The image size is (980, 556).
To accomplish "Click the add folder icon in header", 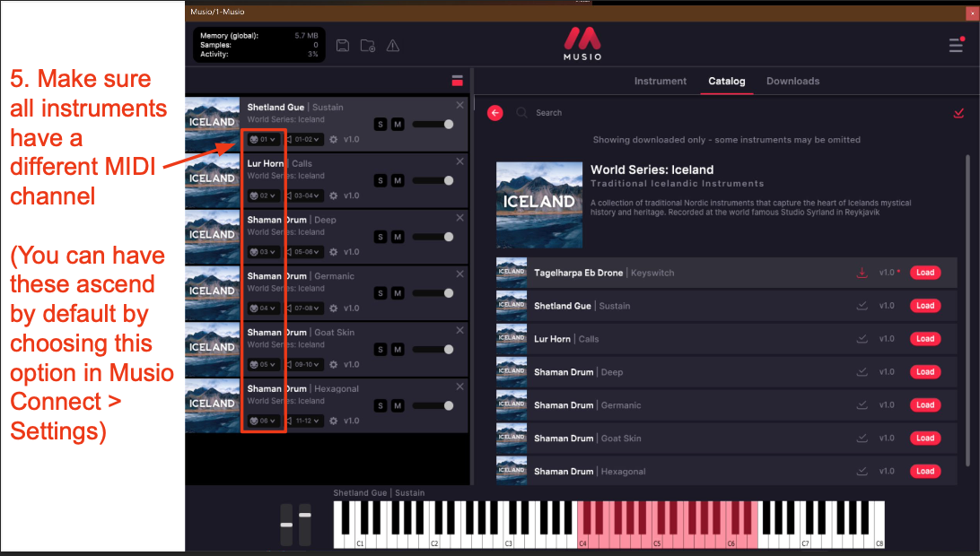I will [x=368, y=45].
